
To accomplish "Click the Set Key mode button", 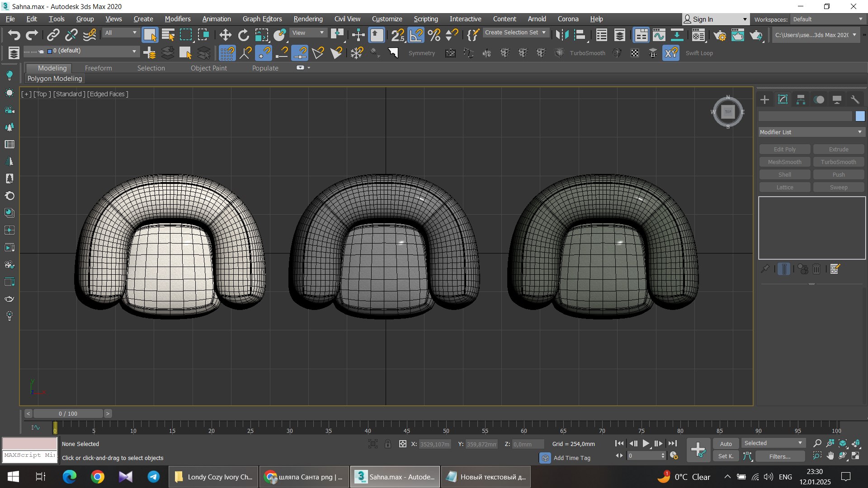I will click(726, 456).
